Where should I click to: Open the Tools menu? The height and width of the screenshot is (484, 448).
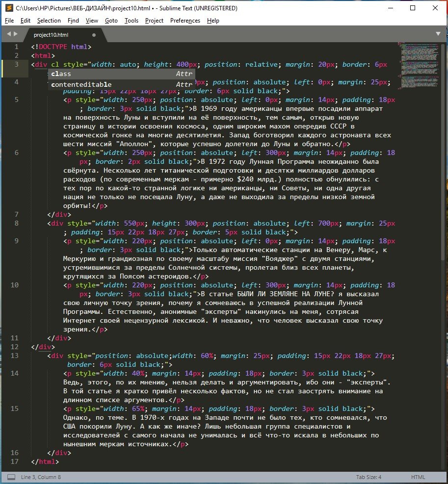131,21
